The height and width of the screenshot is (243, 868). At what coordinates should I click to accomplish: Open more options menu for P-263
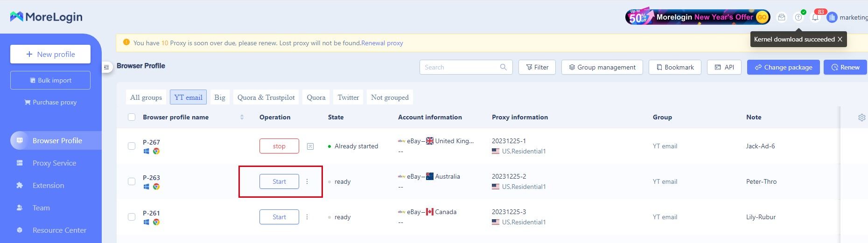307,181
